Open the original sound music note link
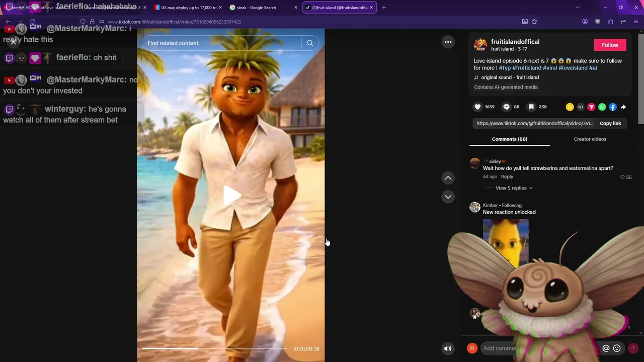Screen dimensions: 644x362 [506, 77]
